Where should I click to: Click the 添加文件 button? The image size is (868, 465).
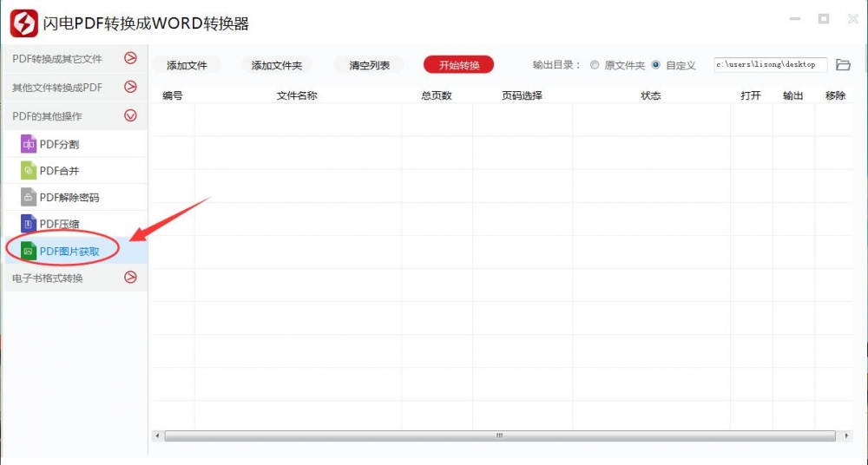[x=187, y=65]
